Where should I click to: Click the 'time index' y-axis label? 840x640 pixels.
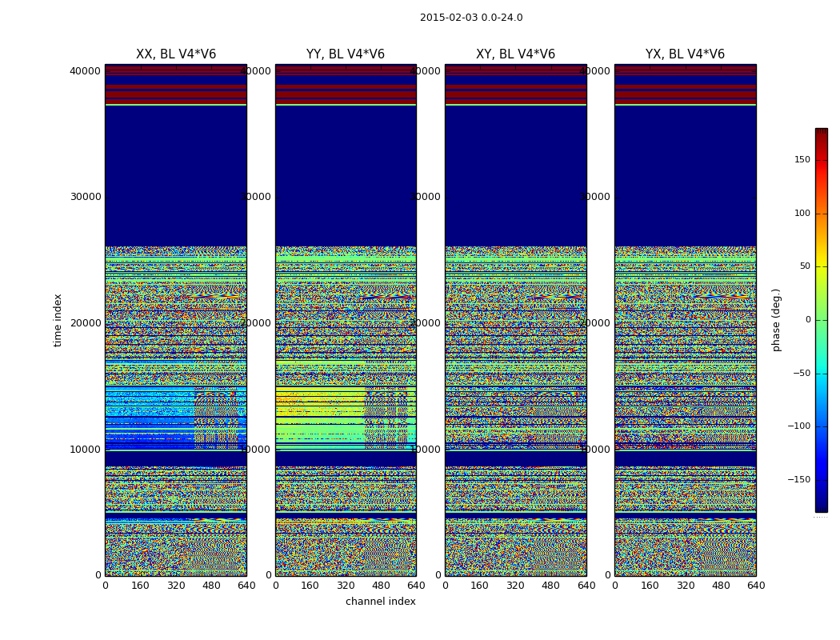(58, 320)
